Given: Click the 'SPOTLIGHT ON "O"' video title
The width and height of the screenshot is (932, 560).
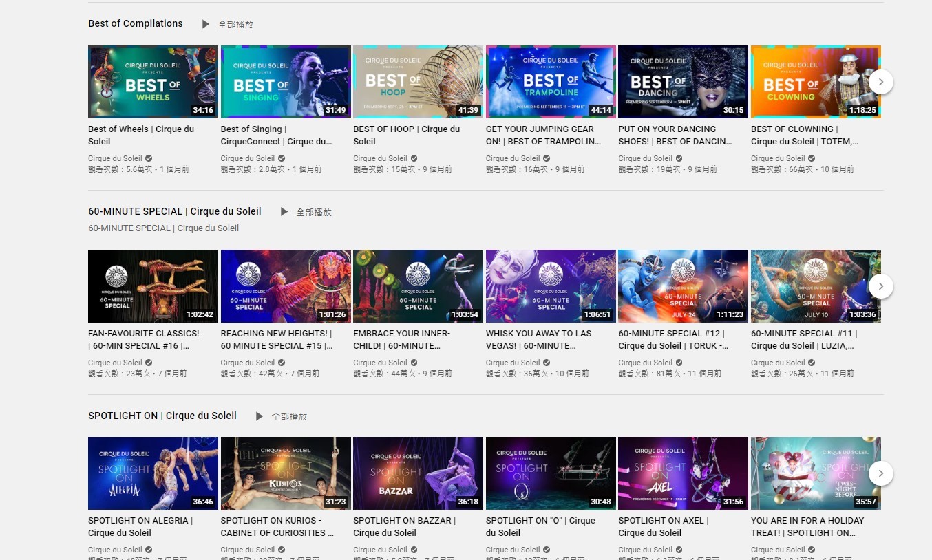Looking at the screenshot, I should pyautogui.click(x=541, y=526).
